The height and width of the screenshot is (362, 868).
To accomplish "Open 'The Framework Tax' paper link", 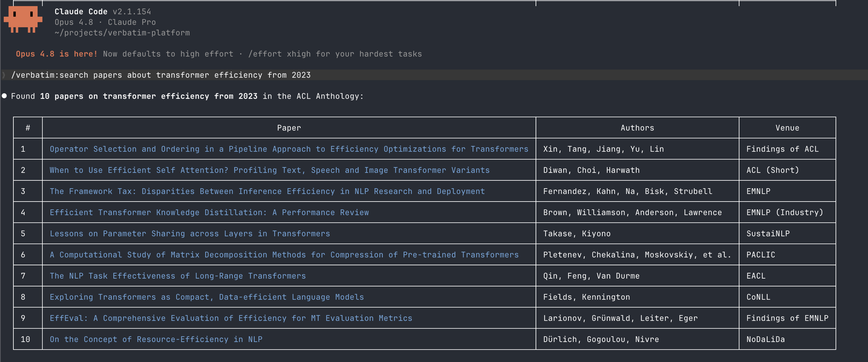I will coord(267,192).
